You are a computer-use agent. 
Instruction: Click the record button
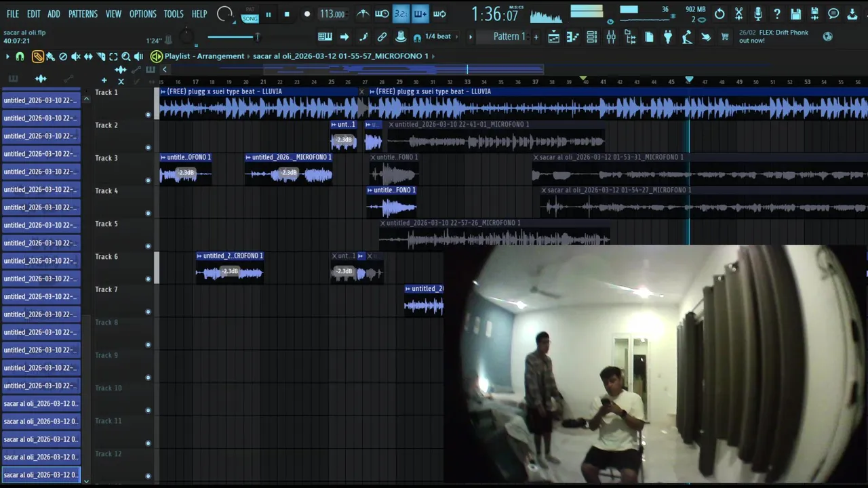pyautogui.click(x=307, y=14)
